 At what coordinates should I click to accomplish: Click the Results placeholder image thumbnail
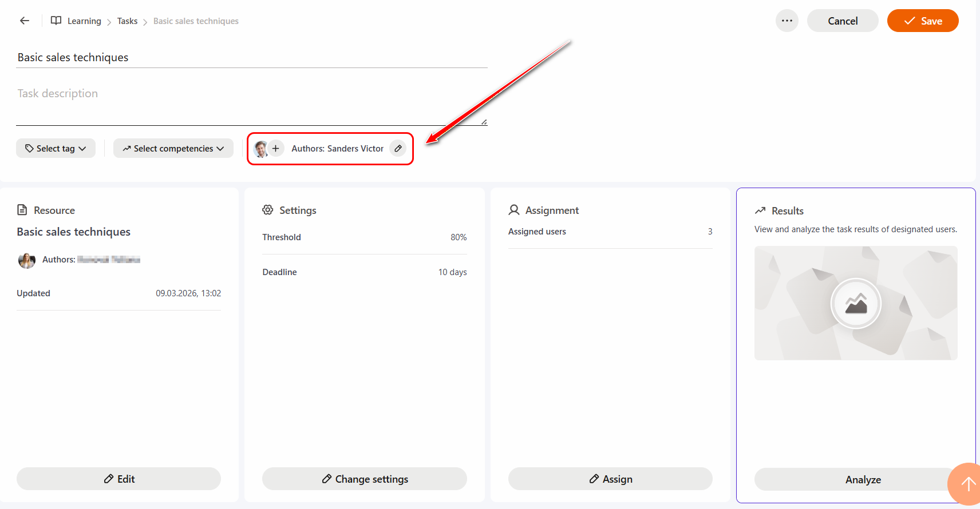855,303
